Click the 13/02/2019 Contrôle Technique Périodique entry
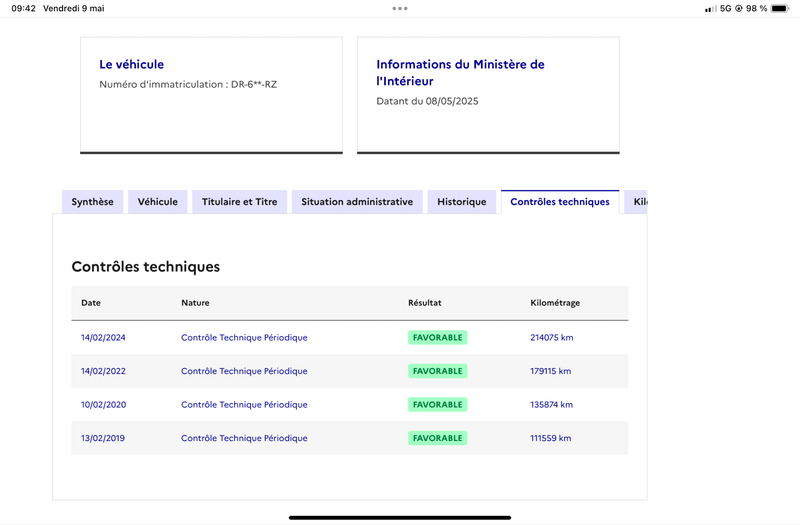 [x=244, y=438]
